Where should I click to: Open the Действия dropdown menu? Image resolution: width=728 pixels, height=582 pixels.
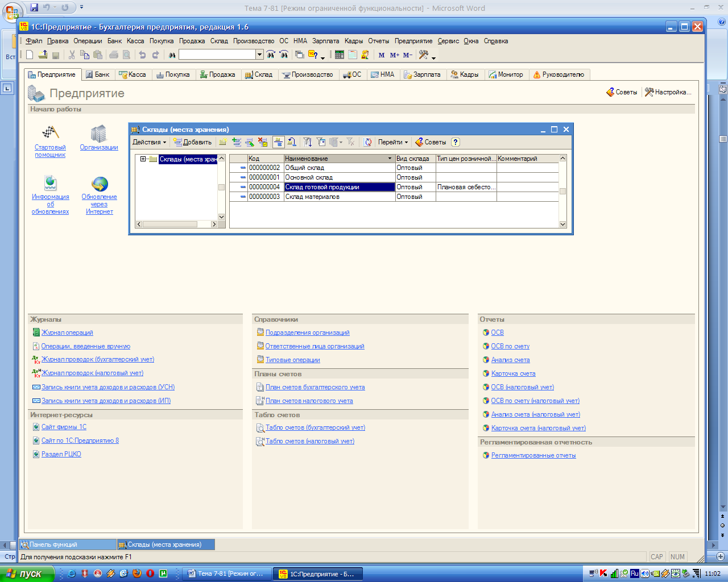pos(149,142)
